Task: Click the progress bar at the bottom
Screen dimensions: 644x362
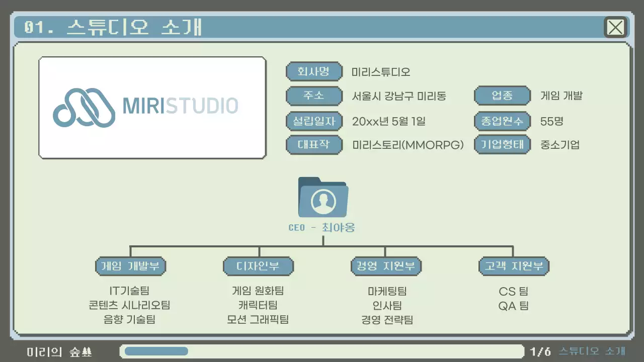Action: [x=322, y=350]
